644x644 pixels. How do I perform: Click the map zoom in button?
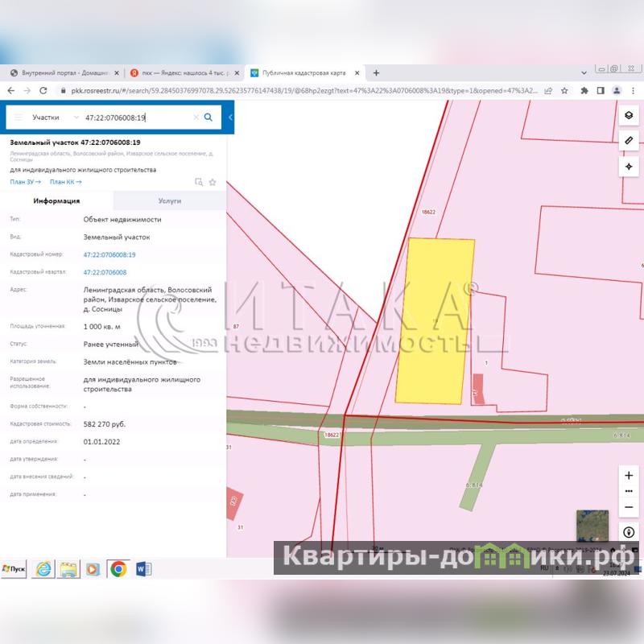click(x=629, y=475)
